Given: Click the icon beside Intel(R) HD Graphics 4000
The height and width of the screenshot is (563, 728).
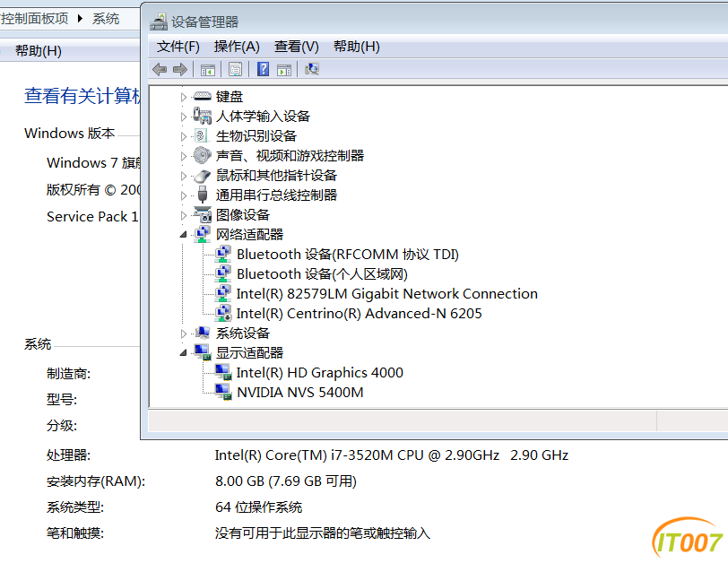Looking at the screenshot, I should pyautogui.click(x=223, y=372).
